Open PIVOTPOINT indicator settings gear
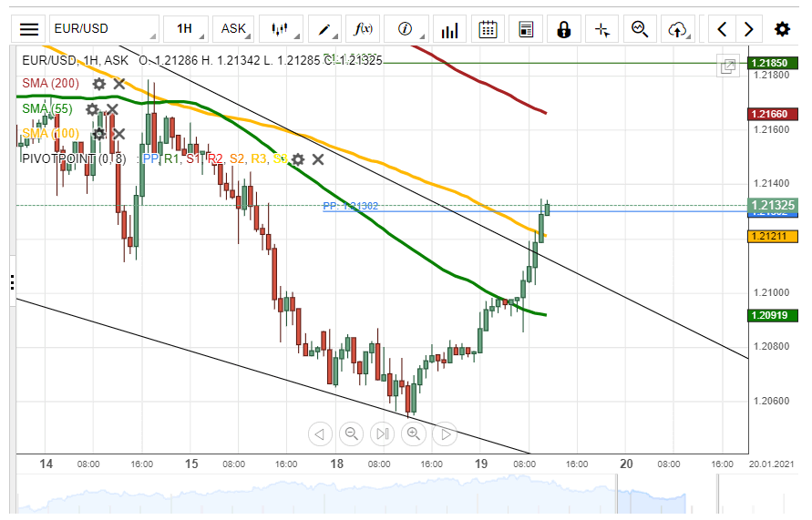The image size is (812, 520). coord(298,159)
